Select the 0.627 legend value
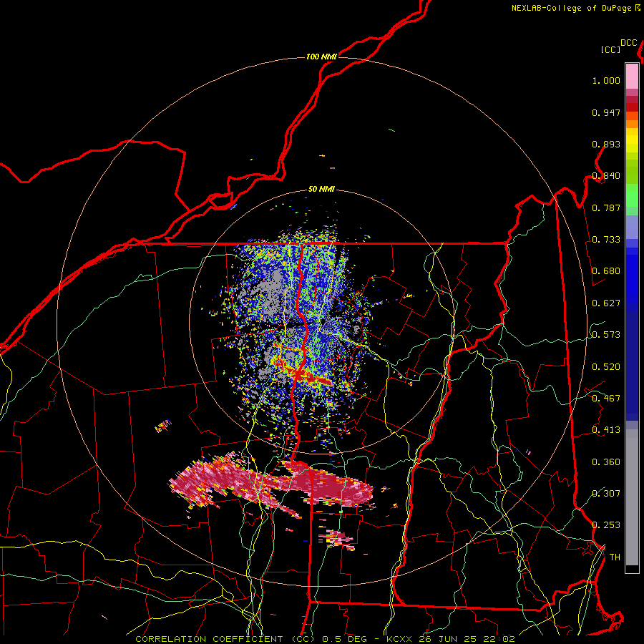 [x=606, y=303]
